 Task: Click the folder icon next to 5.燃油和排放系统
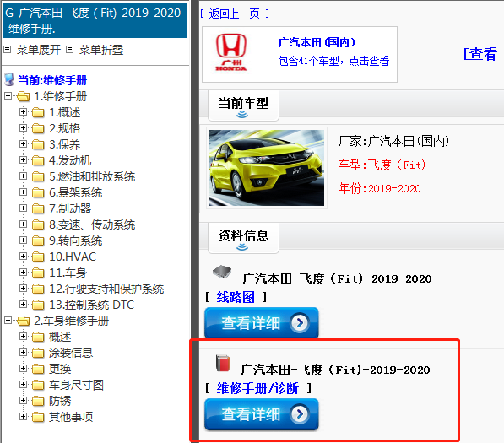pos(38,176)
